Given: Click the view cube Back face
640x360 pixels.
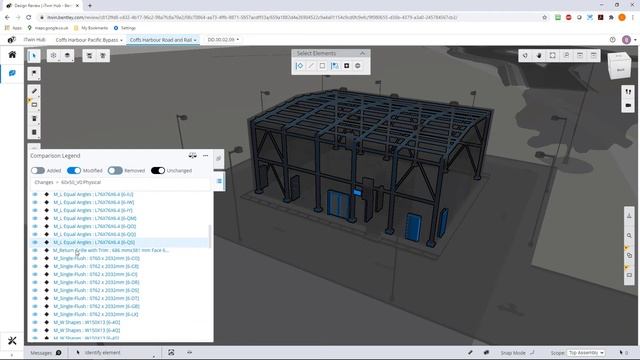Looking at the screenshot, I should (x=620, y=69).
